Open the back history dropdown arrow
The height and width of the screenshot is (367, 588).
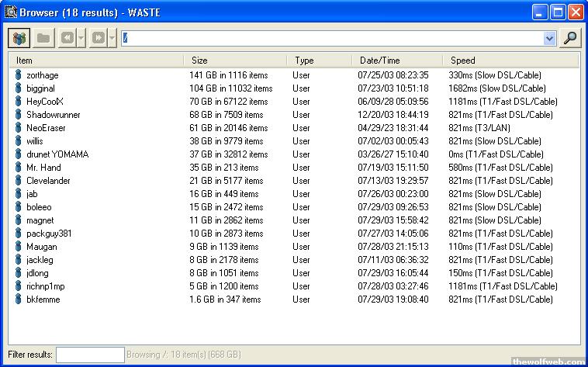(x=81, y=38)
